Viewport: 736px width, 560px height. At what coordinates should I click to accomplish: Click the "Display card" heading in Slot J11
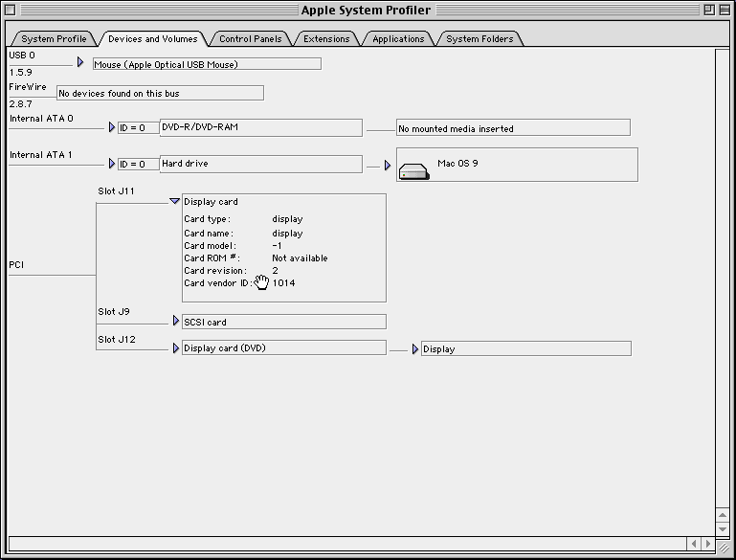(x=211, y=202)
